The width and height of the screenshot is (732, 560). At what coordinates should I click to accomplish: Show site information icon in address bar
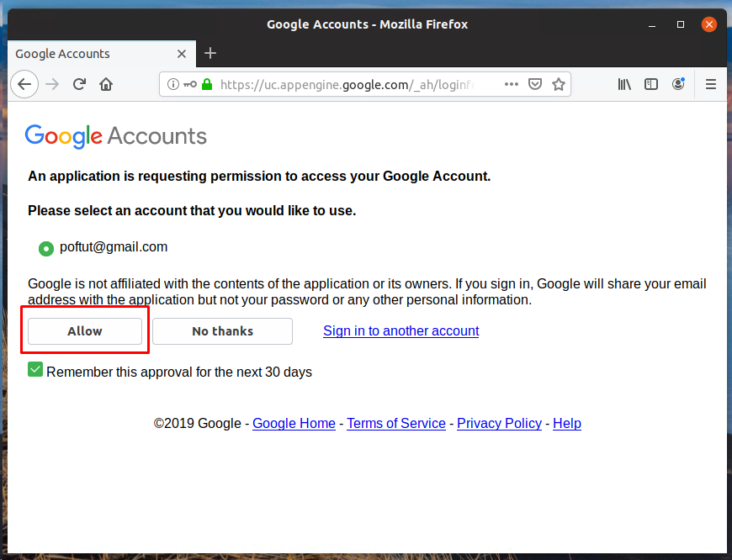pos(172,84)
